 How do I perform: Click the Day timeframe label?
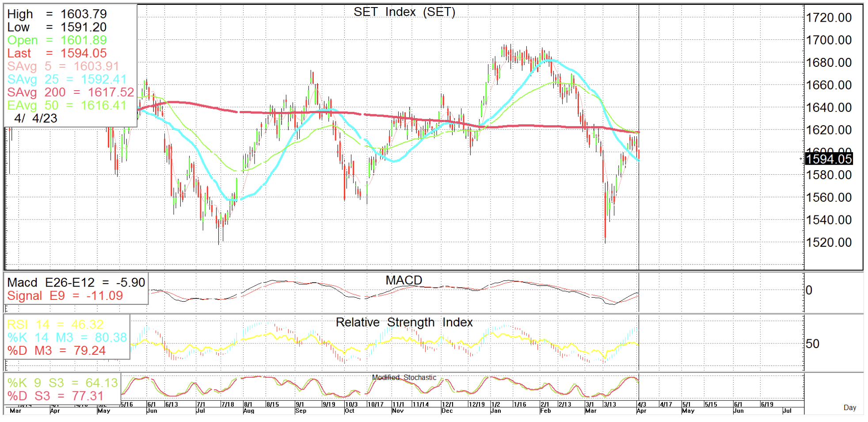(850, 407)
